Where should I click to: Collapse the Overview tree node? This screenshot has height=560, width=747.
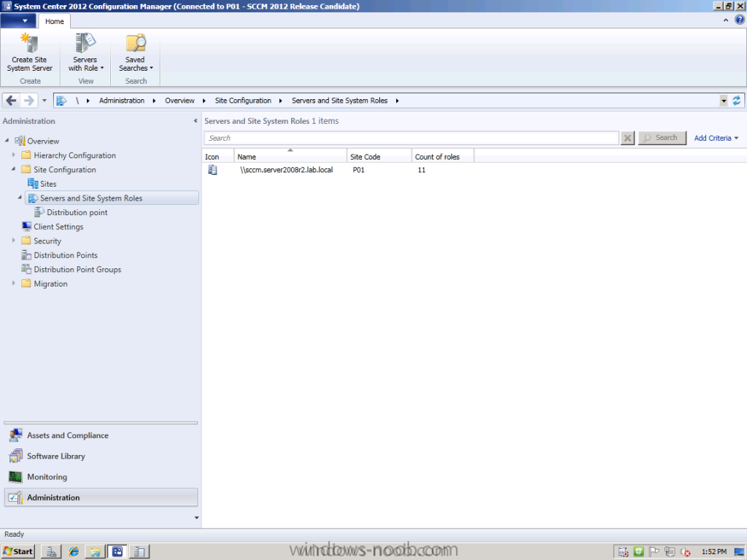pos(7,141)
